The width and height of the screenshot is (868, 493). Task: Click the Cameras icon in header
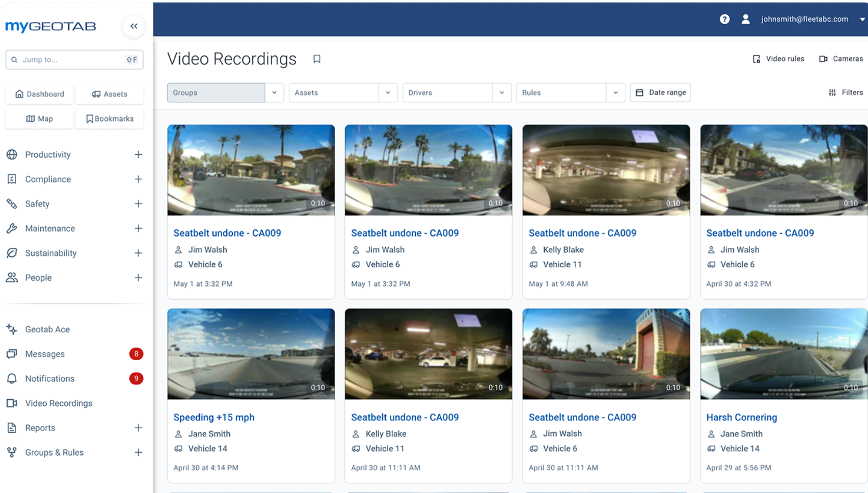[823, 59]
